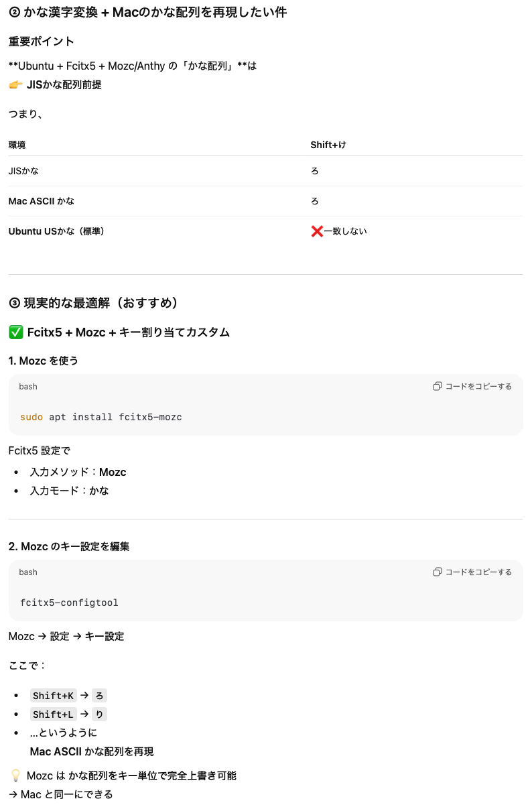Click the bash language label above the sudo command

[x=28, y=387]
